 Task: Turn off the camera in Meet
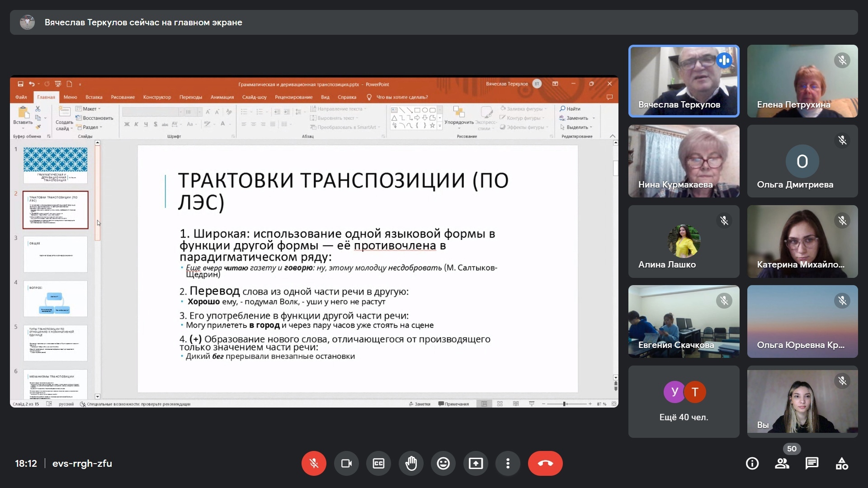pos(346,463)
